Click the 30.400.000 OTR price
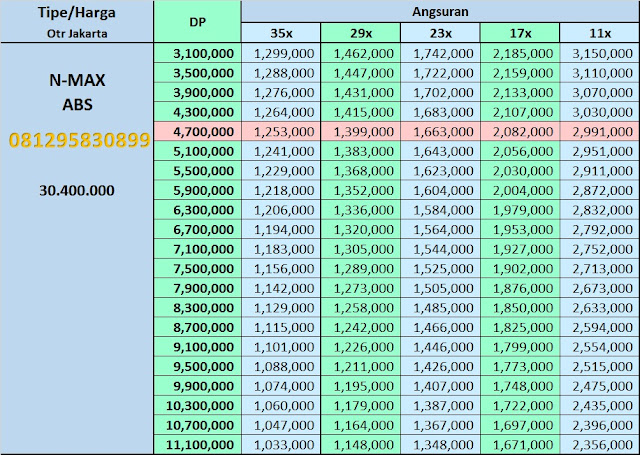This screenshot has width=640, height=455. click(x=77, y=190)
